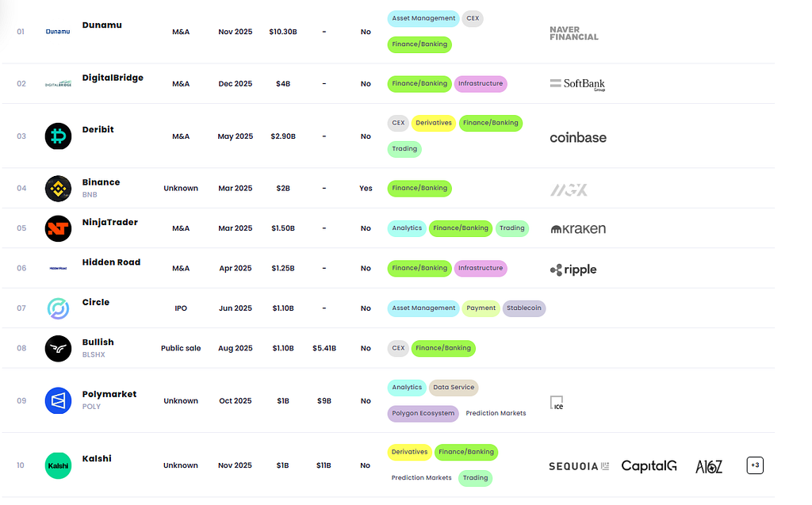This screenshot has width=812, height=505.
Task: Select the Stablecoin tag on Circle row
Action: click(524, 308)
